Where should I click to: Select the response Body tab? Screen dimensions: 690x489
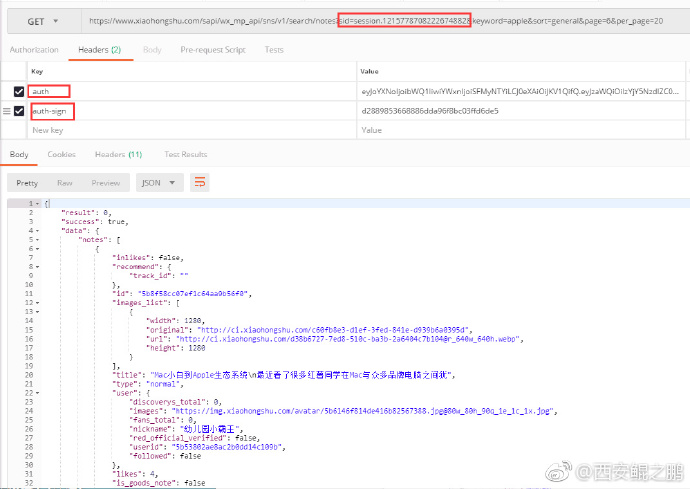pos(19,154)
